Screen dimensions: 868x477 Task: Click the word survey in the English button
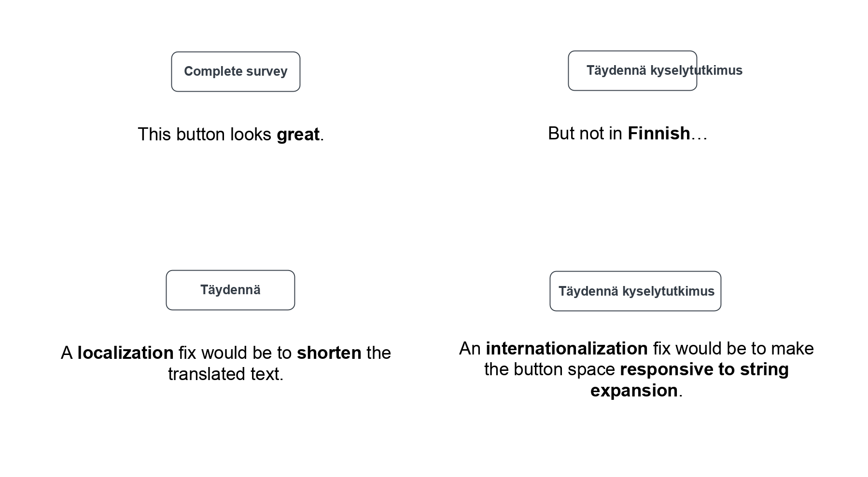click(266, 71)
